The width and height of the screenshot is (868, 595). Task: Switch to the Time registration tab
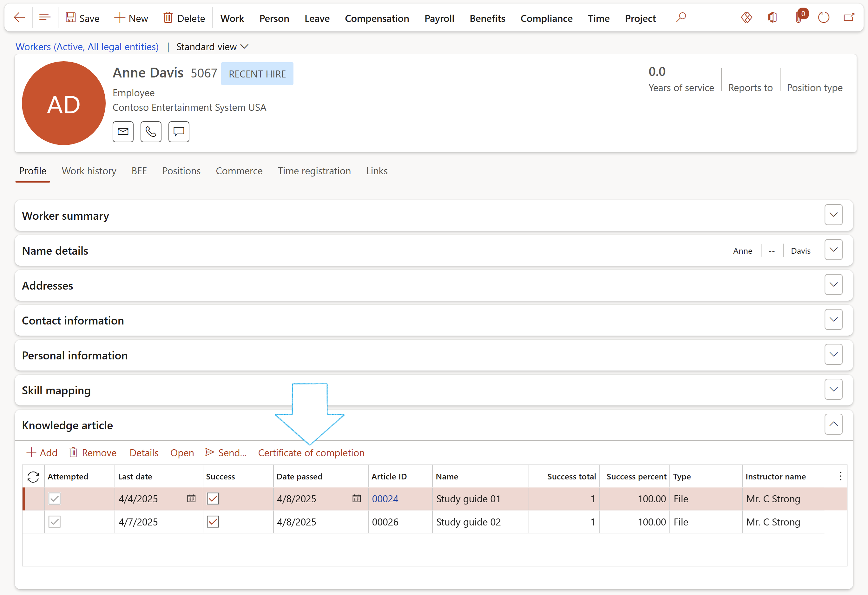tap(314, 171)
